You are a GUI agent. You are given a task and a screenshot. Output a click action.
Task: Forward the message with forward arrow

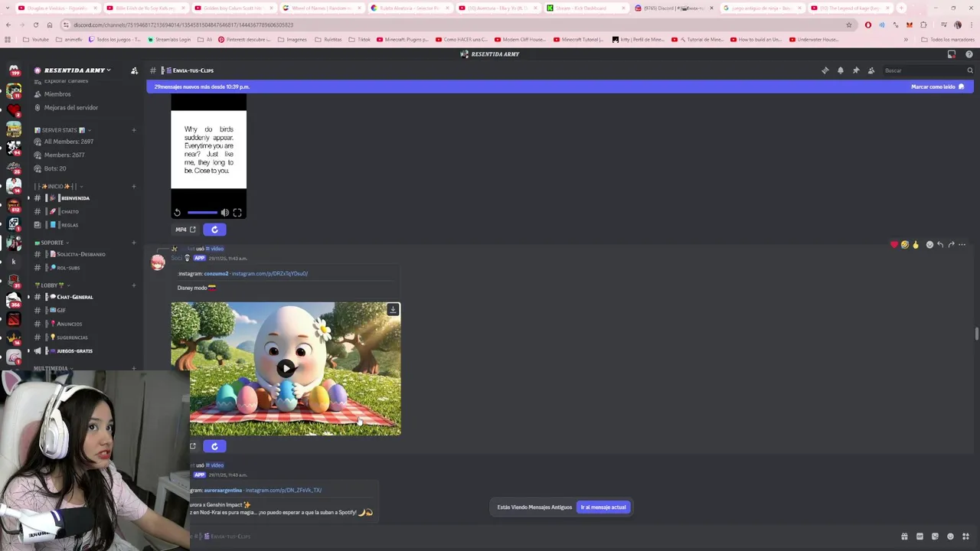click(x=951, y=245)
